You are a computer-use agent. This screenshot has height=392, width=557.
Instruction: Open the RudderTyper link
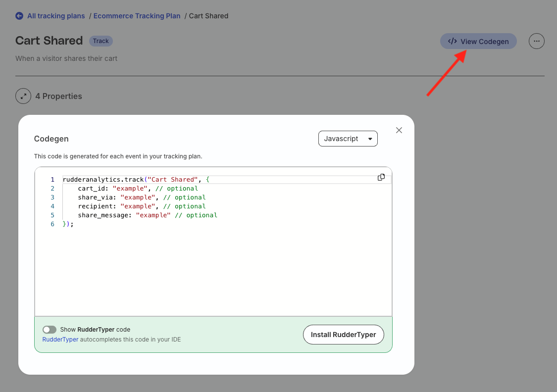(x=60, y=340)
